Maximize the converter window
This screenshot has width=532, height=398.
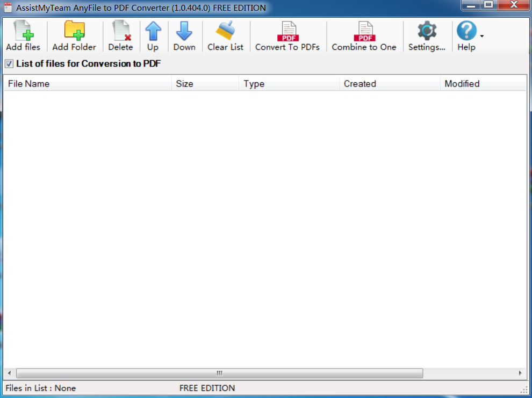pos(488,5)
